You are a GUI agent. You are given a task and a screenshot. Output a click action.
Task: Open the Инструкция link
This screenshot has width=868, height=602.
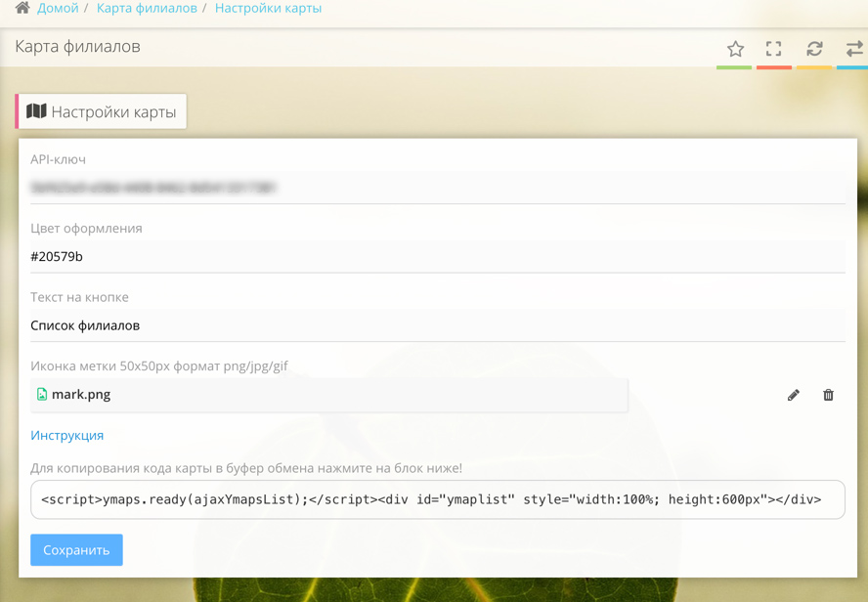pos(66,436)
